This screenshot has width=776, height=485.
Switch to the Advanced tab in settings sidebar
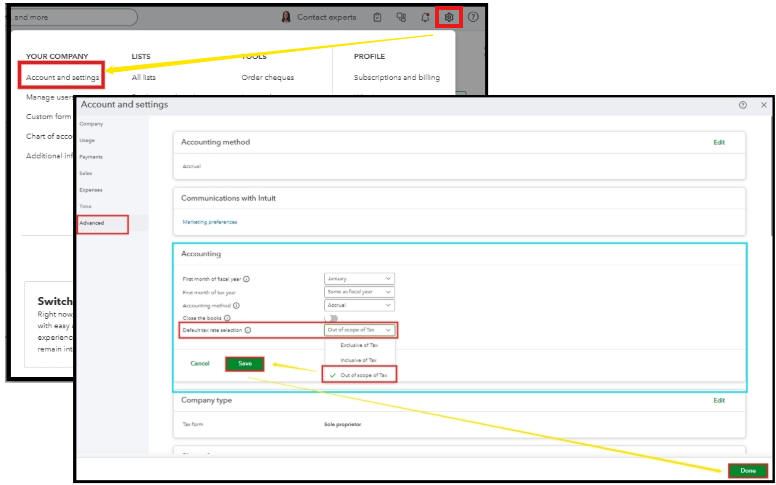pyautogui.click(x=92, y=223)
